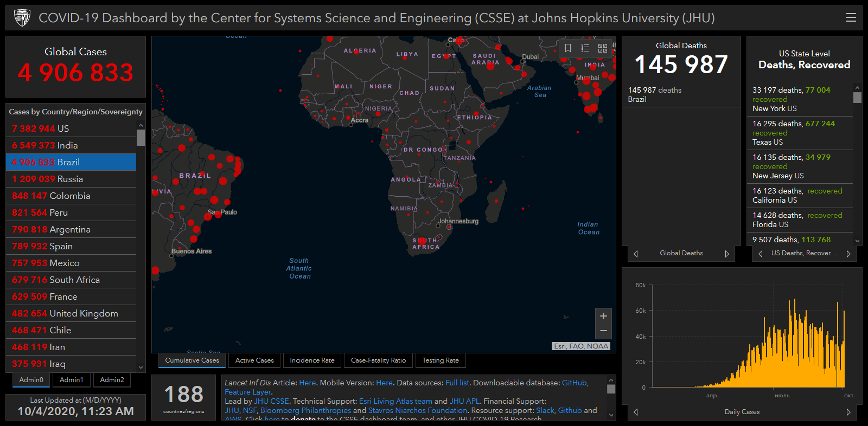This screenshot has width=868, height=426.
Task: Go to previous US Deaths panel
Action: [x=761, y=254]
